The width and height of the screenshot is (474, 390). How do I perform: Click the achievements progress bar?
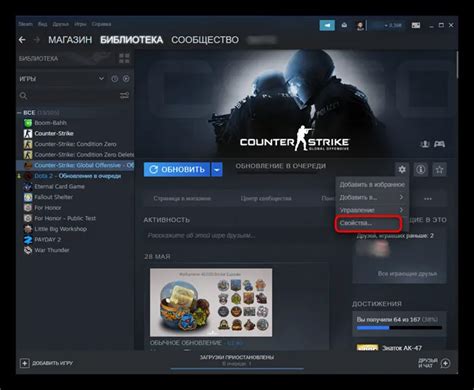pos(399,328)
